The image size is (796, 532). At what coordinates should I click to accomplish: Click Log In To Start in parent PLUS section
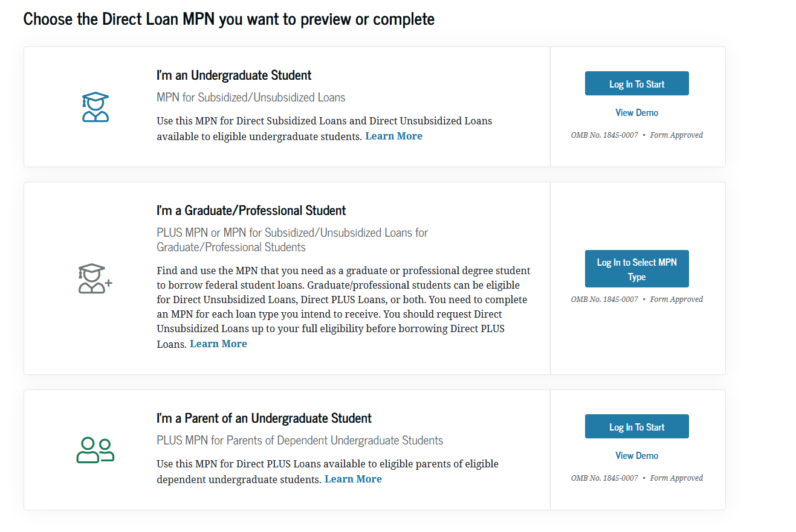point(636,426)
